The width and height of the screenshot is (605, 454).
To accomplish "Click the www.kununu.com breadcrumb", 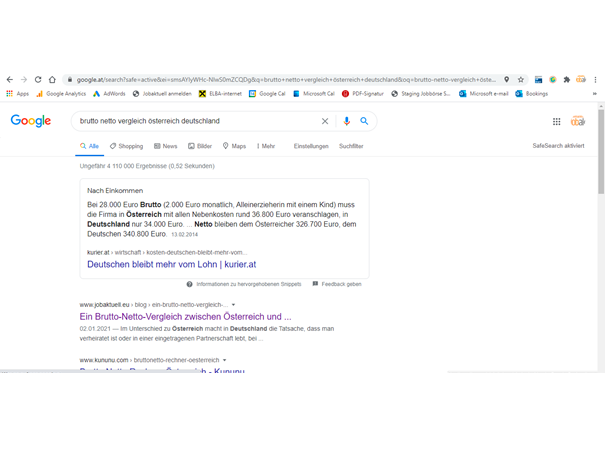I will 149,360.
